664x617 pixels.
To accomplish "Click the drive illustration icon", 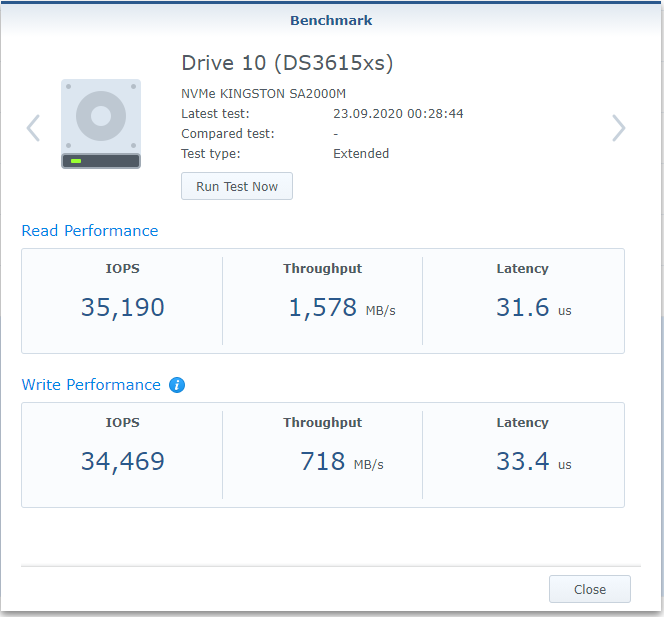I will (x=101, y=124).
